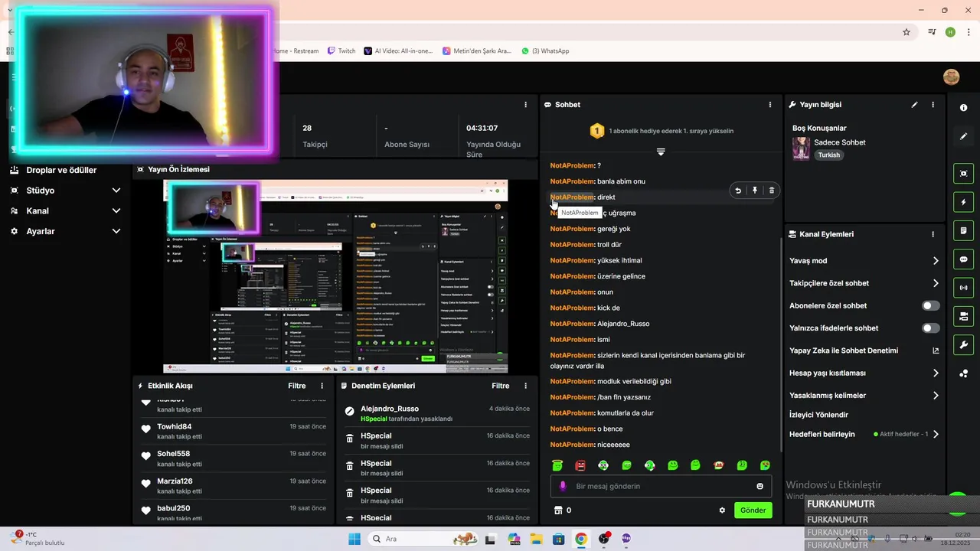
Task: Click the document icon in right sidebar
Action: pos(963,230)
